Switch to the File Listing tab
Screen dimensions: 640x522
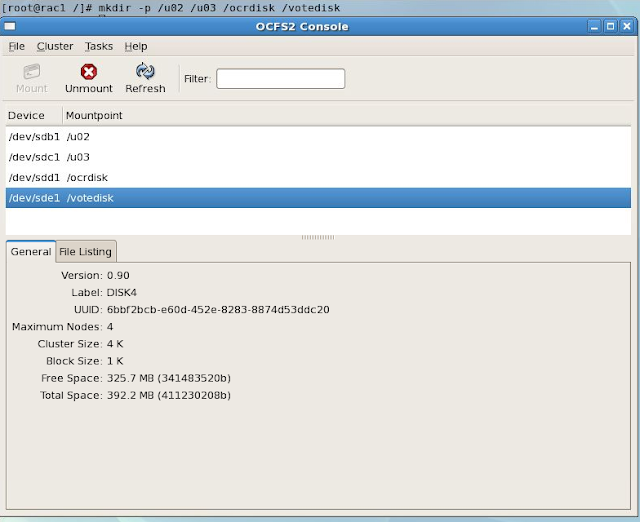(85, 251)
